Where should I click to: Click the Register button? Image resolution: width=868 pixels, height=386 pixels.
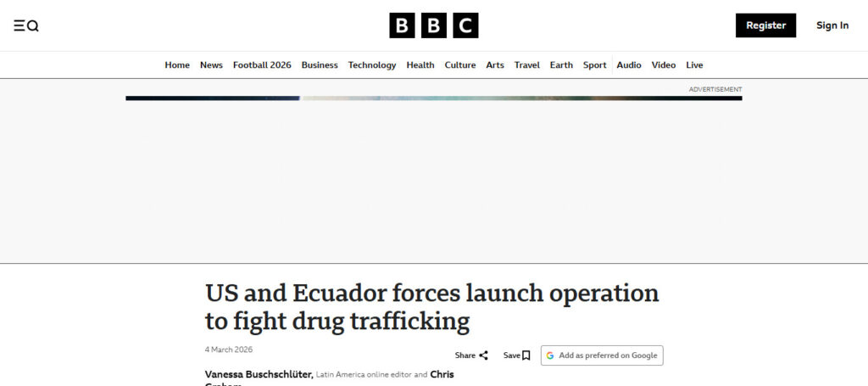765,25
